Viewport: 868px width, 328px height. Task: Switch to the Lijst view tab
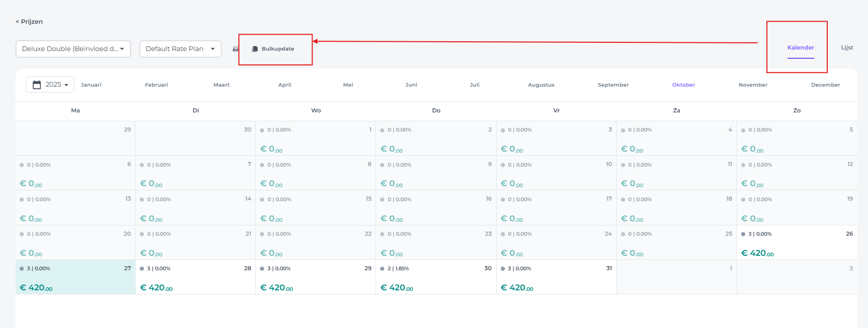(847, 47)
